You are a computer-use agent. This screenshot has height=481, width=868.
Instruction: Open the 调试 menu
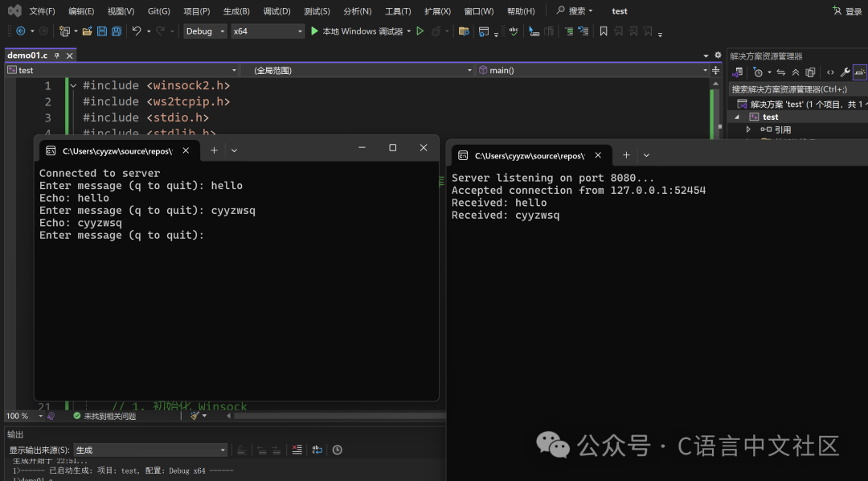(x=276, y=10)
